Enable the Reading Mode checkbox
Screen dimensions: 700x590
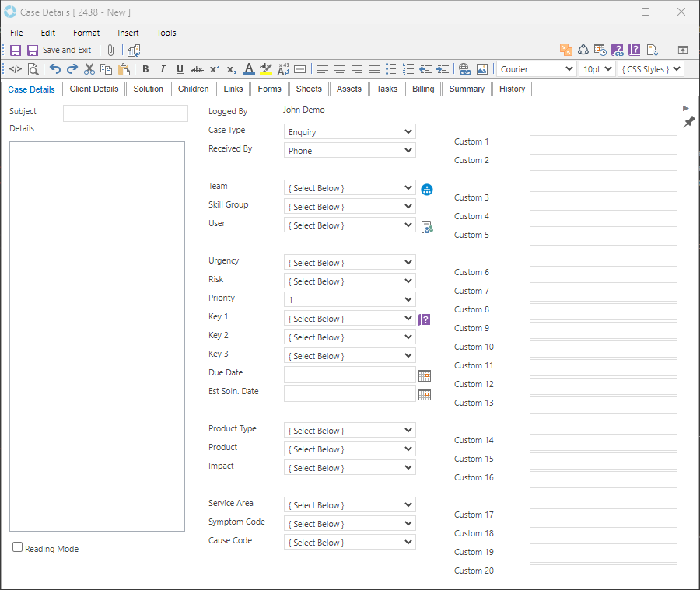(x=18, y=547)
